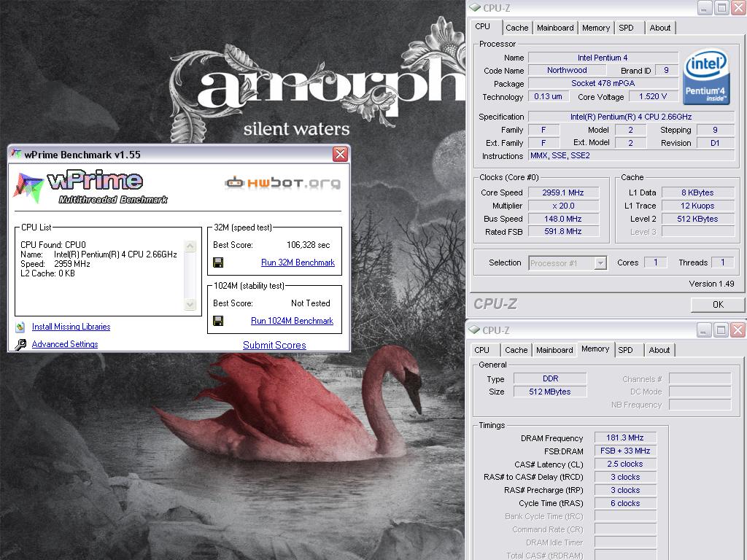Click the memory Type value DDR
Viewport: 747px width, 560px height.
point(550,378)
